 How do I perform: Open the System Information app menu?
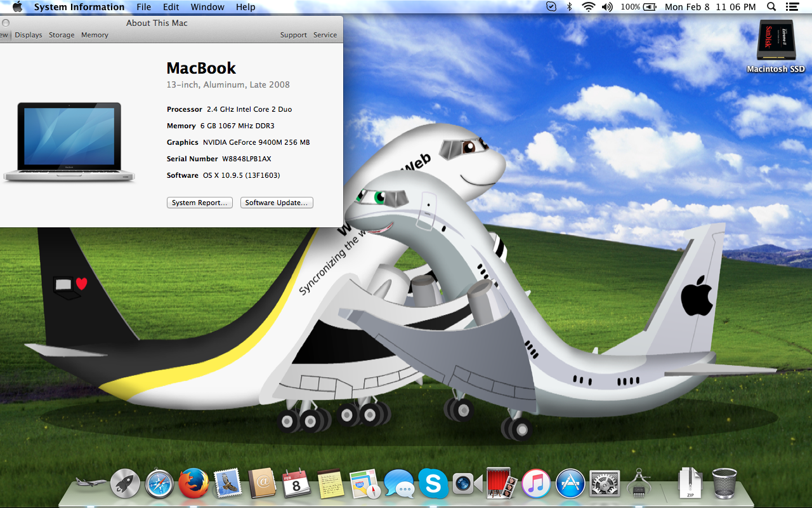tap(79, 7)
